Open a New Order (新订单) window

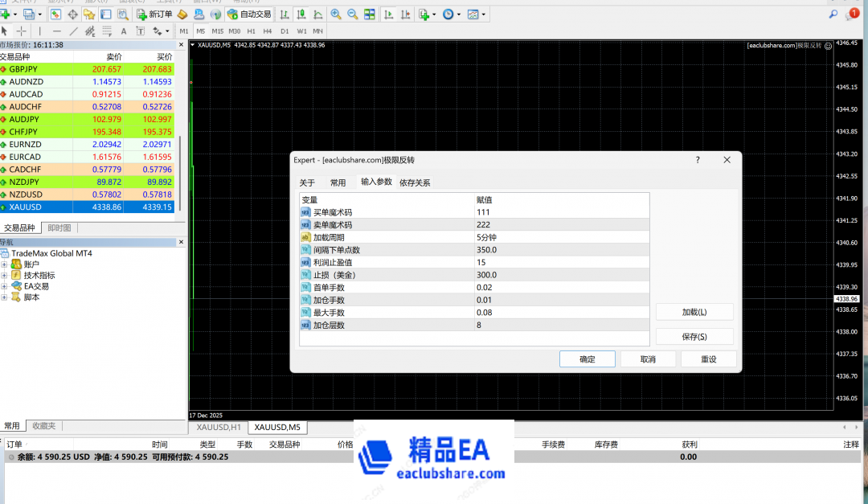click(x=154, y=14)
